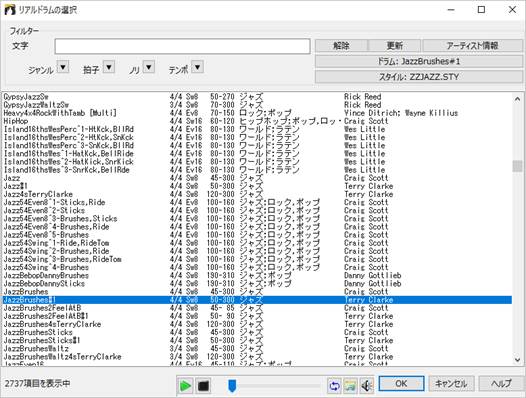526x398 pixels.
Task: Open ヘルプ
Action: click(x=501, y=384)
